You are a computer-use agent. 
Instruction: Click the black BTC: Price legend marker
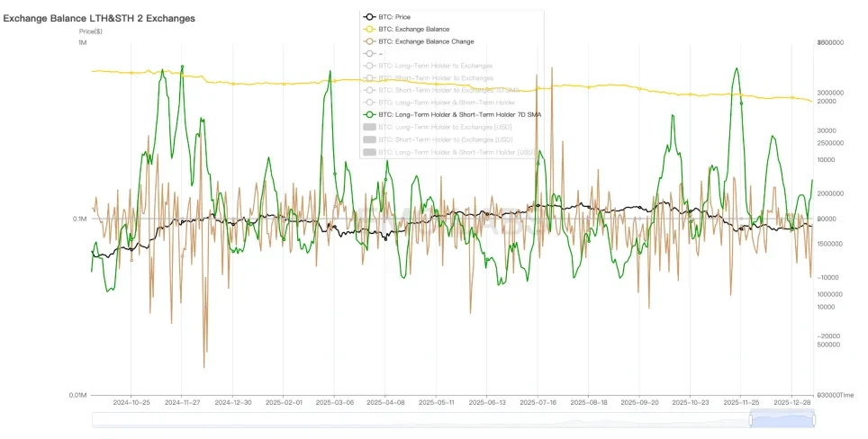tap(369, 17)
